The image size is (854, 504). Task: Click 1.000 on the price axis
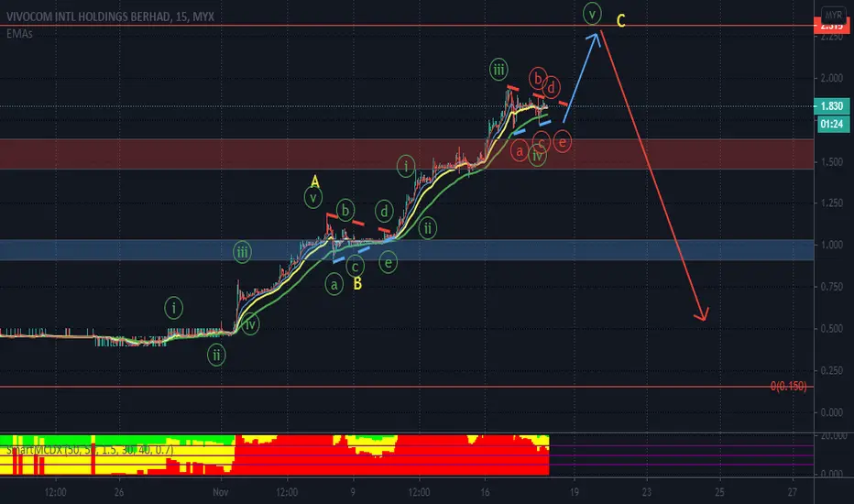[x=832, y=245]
